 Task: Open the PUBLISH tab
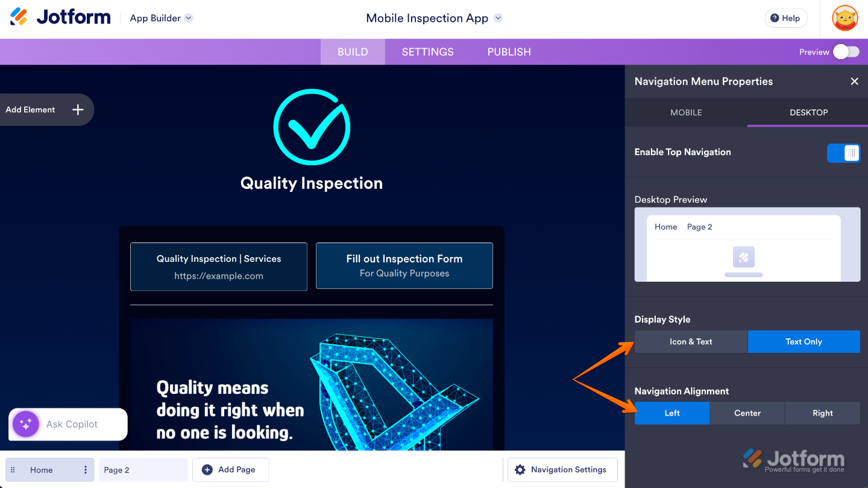click(x=509, y=52)
